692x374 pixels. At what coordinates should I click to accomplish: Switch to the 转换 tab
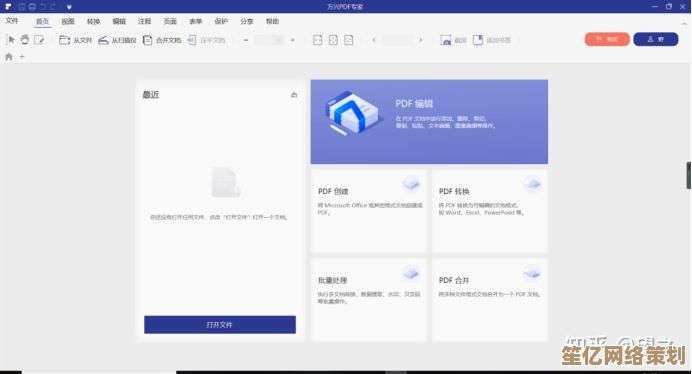(94, 21)
